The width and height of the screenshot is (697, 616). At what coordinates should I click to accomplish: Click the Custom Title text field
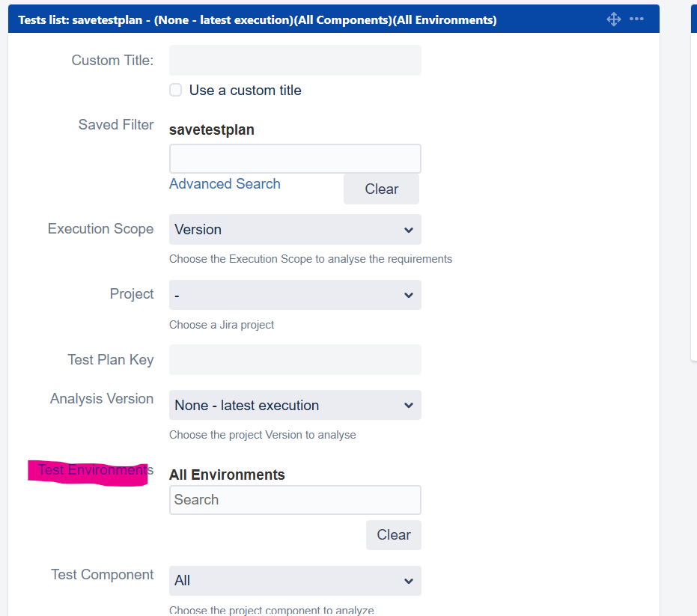pos(295,60)
